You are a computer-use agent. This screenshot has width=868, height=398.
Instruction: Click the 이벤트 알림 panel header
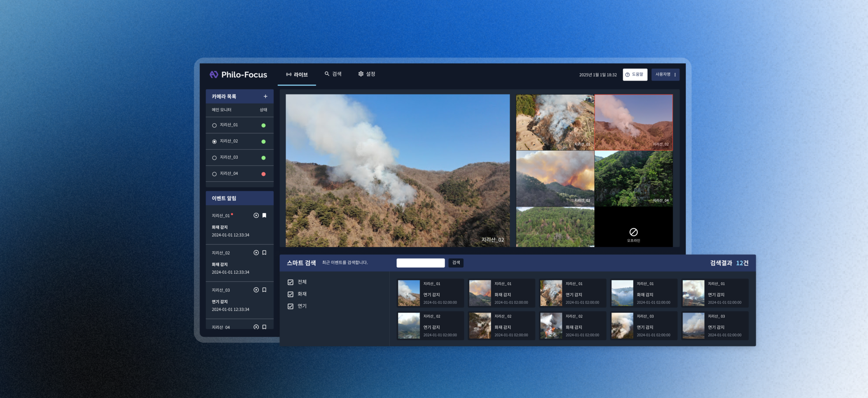[240, 198]
